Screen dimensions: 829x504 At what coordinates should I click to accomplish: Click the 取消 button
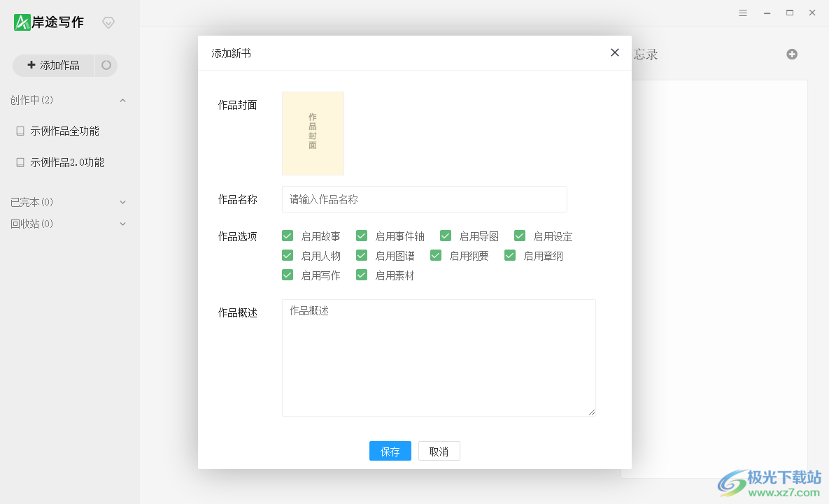point(439,452)
